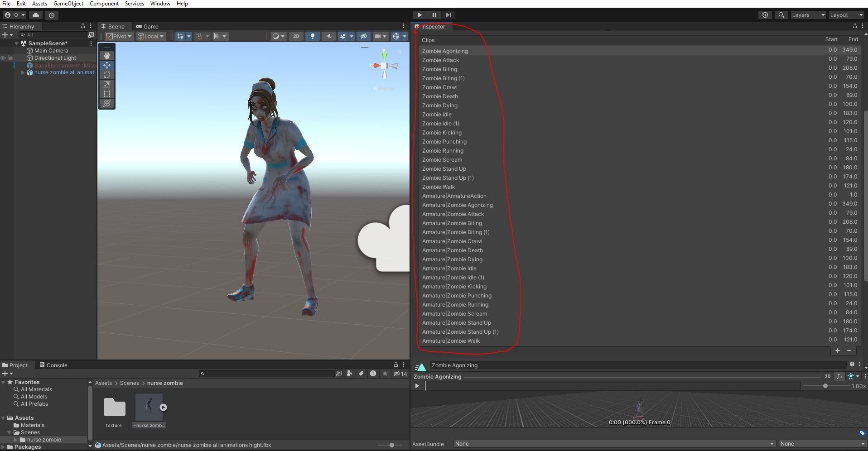
Task: Open the Layout dropdown
Action: point(846,15)
